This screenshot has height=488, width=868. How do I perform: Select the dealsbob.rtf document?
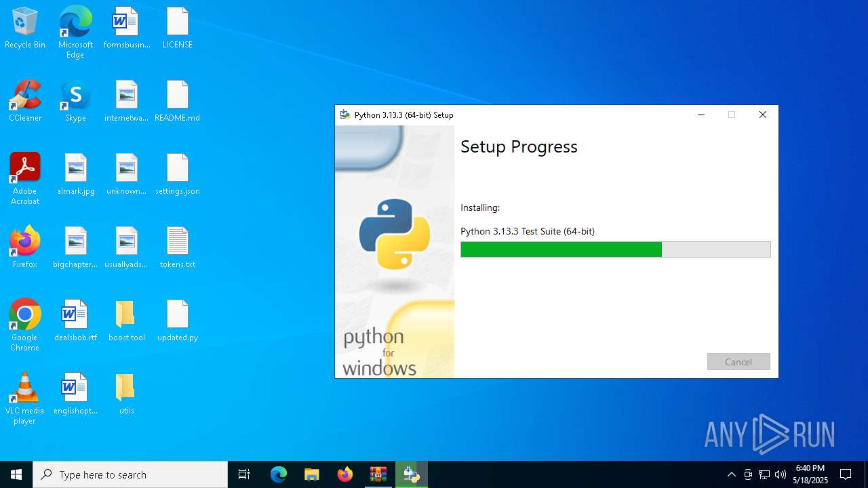point(75,321)
